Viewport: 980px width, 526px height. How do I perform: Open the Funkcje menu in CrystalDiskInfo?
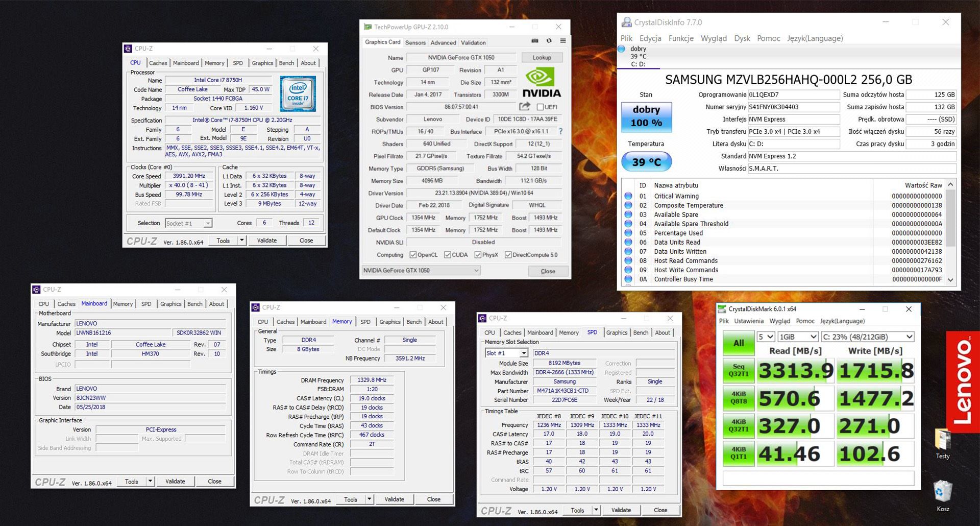681,38
